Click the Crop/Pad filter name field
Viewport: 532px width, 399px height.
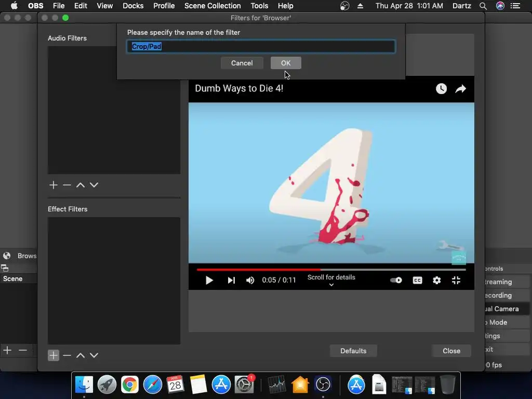click(261, 46)
